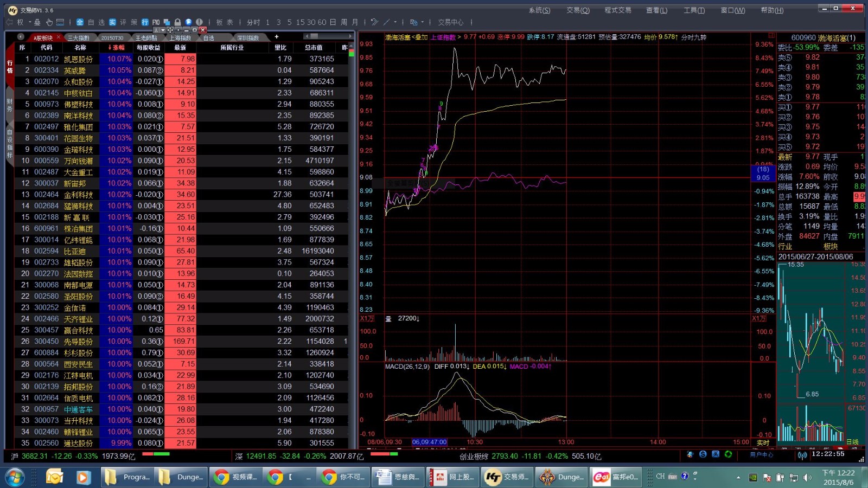Switch to the 上海指数 tab
This screenshot has height=488, width=868.
coord(180,38)
